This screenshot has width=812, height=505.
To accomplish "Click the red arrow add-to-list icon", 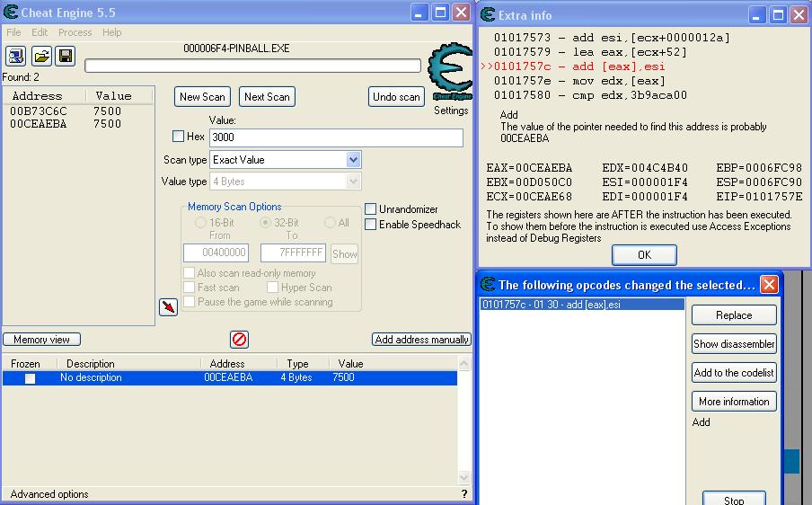I will [168, 307].
